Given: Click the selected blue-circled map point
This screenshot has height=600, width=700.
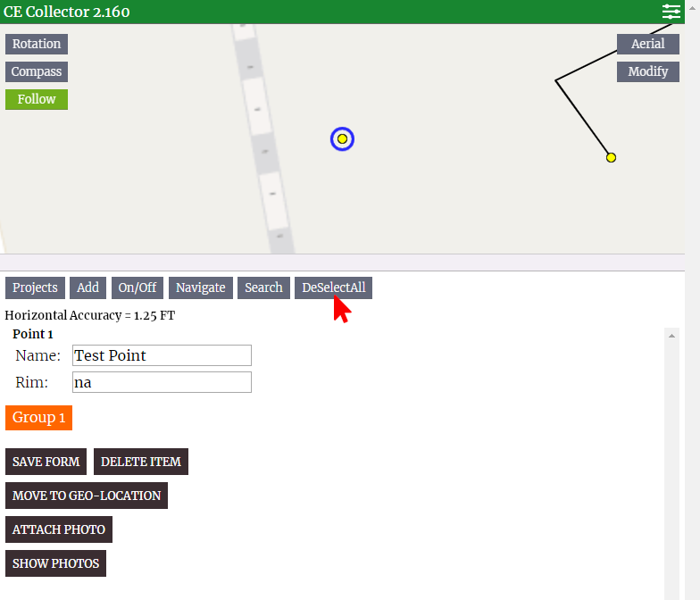Looking at the screenshot, I should [x=342, y=139].
